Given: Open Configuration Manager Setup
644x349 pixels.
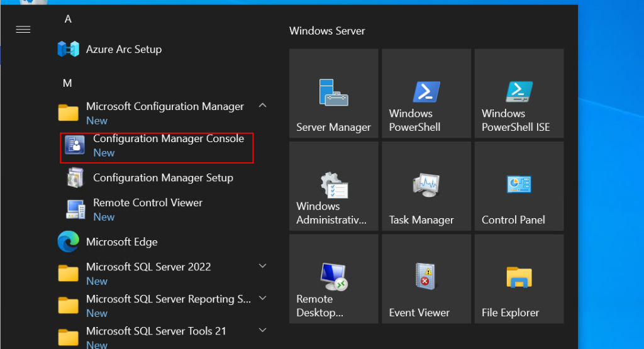Looking at the screenshot, I should [163, 178].
